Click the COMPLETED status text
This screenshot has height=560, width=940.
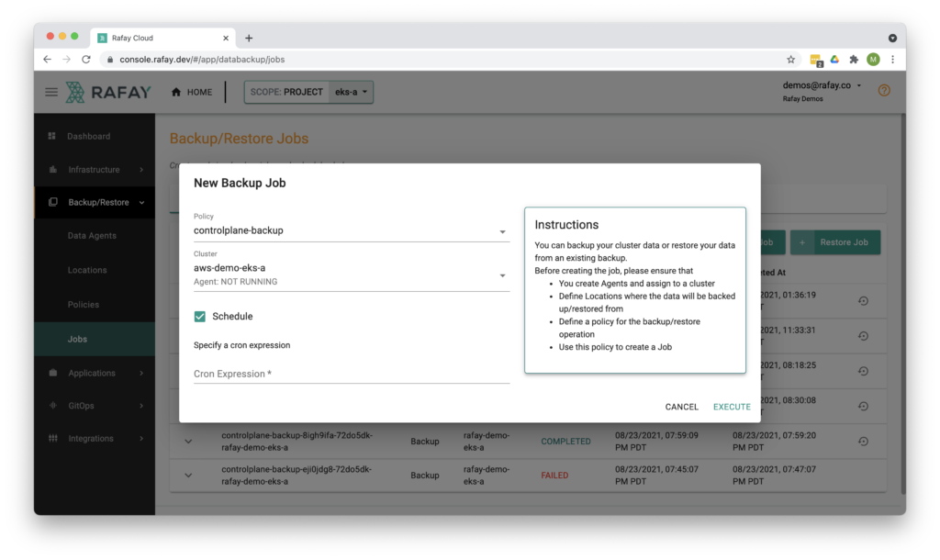click(565, 442)
